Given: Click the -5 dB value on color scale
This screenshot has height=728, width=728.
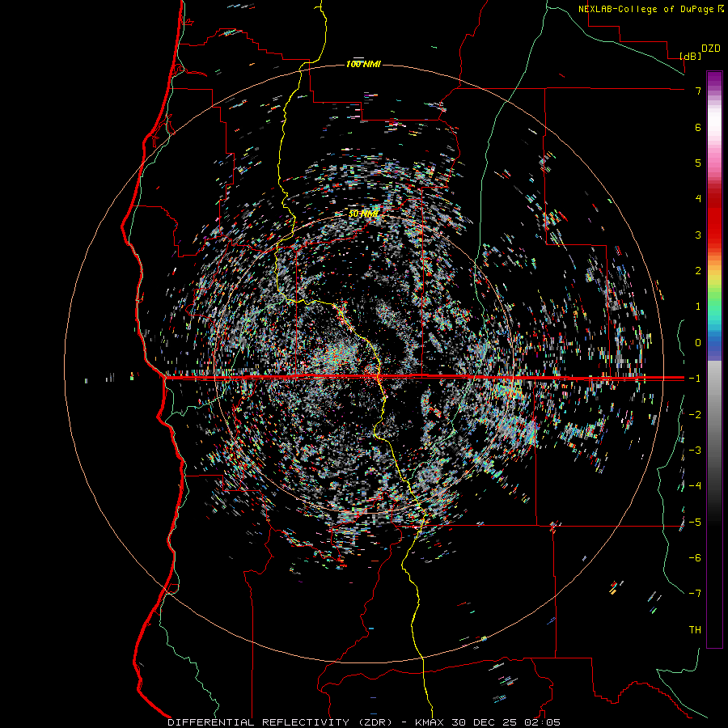Looking at the screenshot, I should tap(695, 523).
